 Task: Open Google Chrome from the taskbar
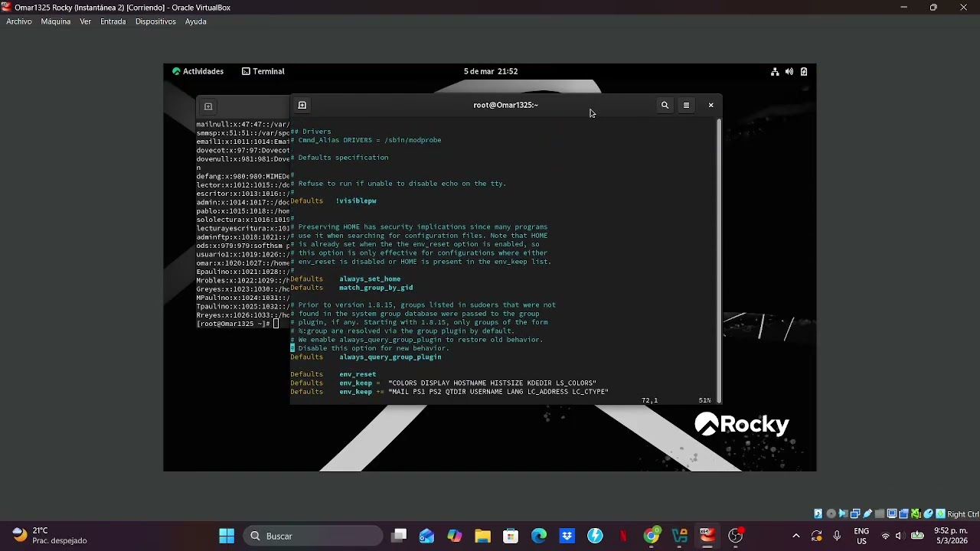[x=652, y=536]
